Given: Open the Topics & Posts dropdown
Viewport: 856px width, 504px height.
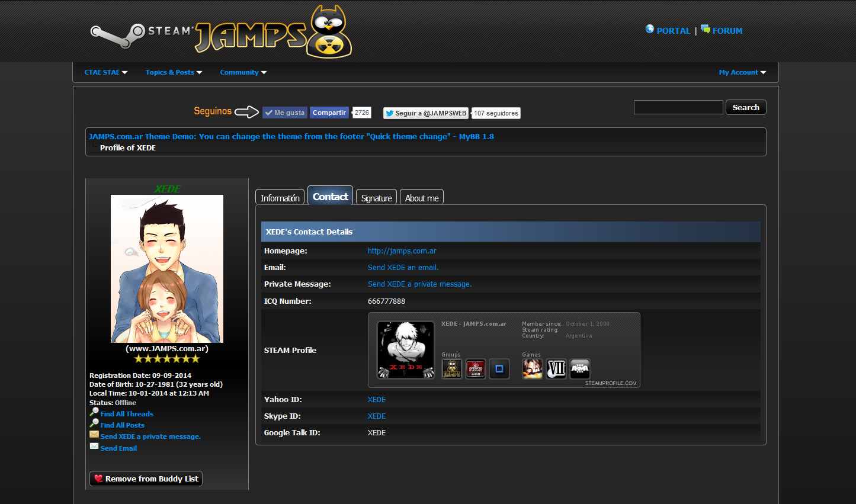Looking at the screenshot, I should tap(174, 72).
